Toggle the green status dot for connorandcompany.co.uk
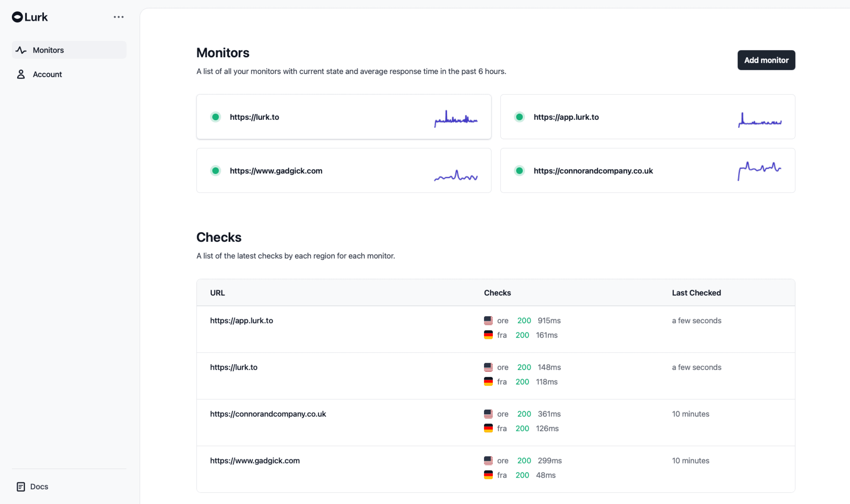 tap(519, 170)
